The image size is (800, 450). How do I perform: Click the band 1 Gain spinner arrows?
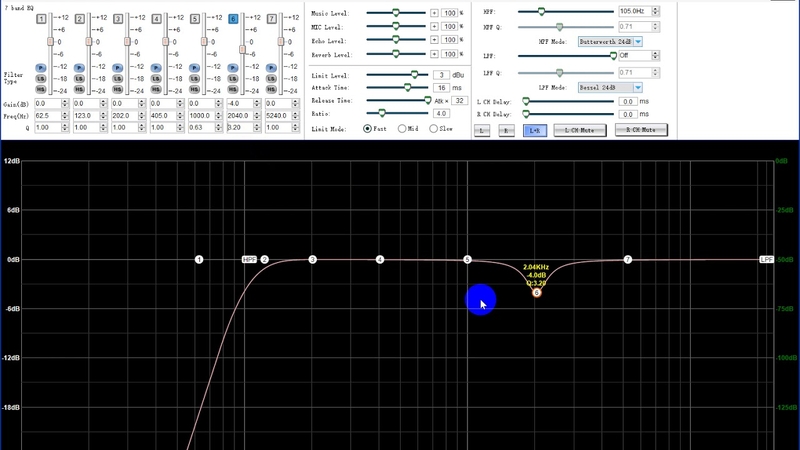point(65,104)
